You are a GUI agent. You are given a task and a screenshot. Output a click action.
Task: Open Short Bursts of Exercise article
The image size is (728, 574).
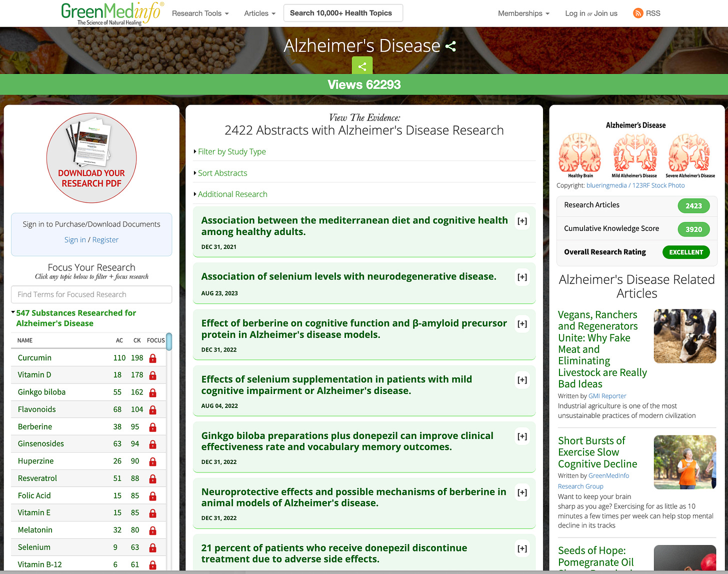coord(597,452)
